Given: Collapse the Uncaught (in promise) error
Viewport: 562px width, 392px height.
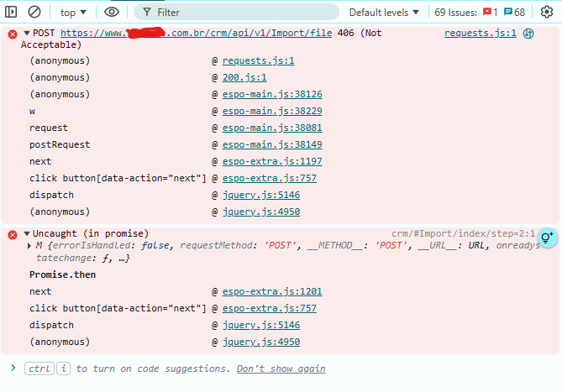Looking at the screenshot, I should (26, 233).
